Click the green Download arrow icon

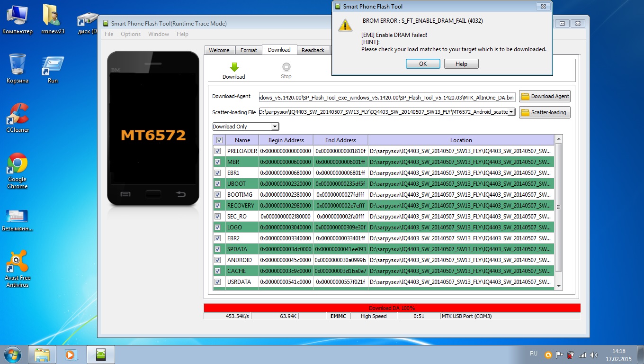pos(234,67)
